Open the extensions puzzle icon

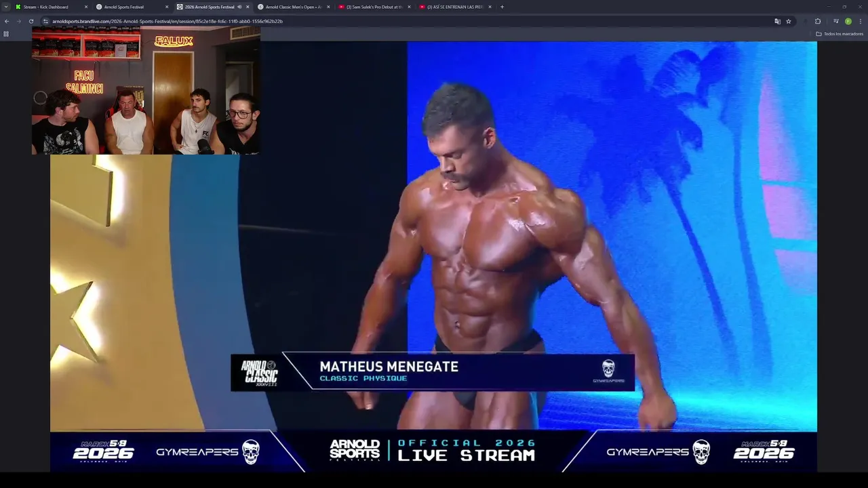point(818,21)
